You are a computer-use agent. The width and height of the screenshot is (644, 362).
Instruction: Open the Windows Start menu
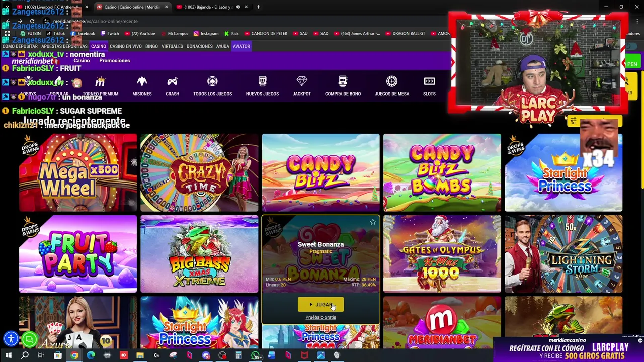point(8,356)
